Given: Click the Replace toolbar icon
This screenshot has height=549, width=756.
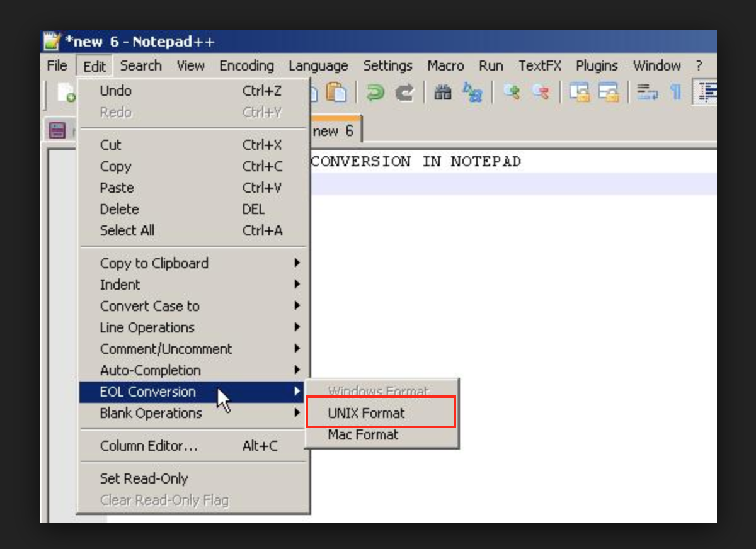Looking at the screenshot, I should [x=472, y=93].
